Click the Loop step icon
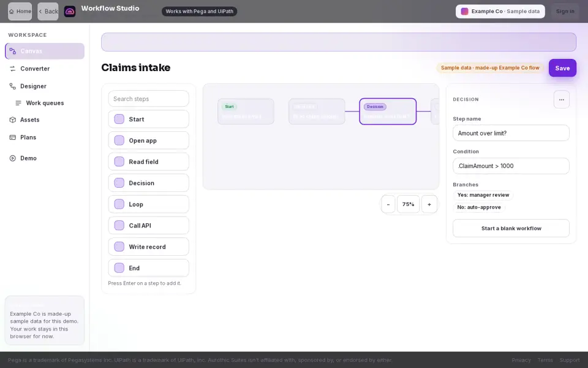 [x=119, y=204]
